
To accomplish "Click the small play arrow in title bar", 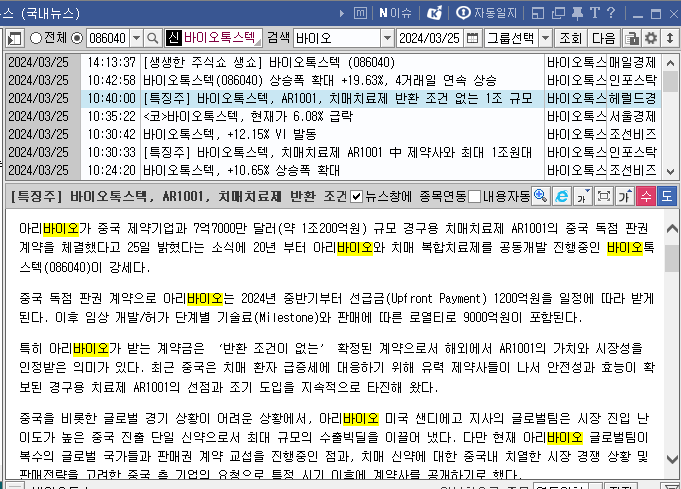I will click(x=342, y=13).
